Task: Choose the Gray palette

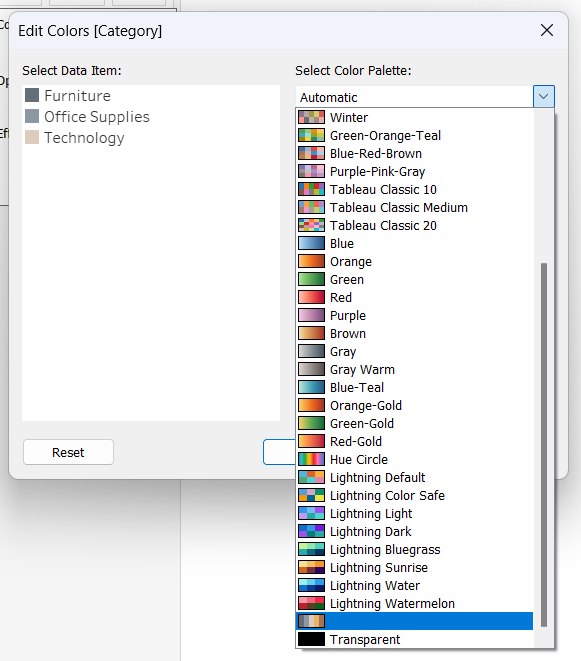Action: point(414,352)
